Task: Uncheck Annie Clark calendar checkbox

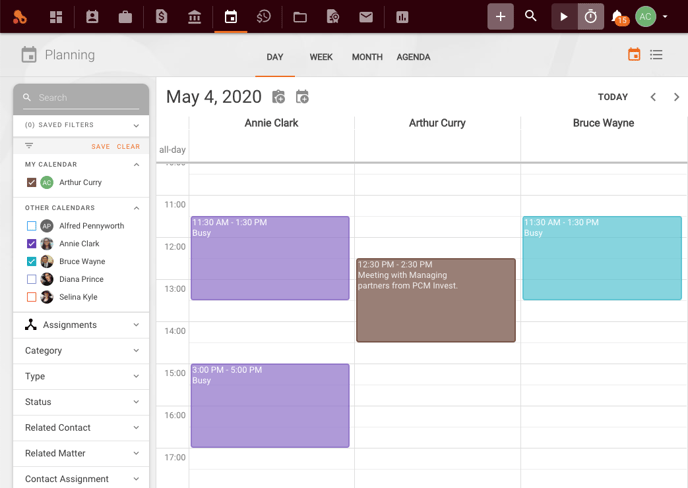Action: [32, 244]
